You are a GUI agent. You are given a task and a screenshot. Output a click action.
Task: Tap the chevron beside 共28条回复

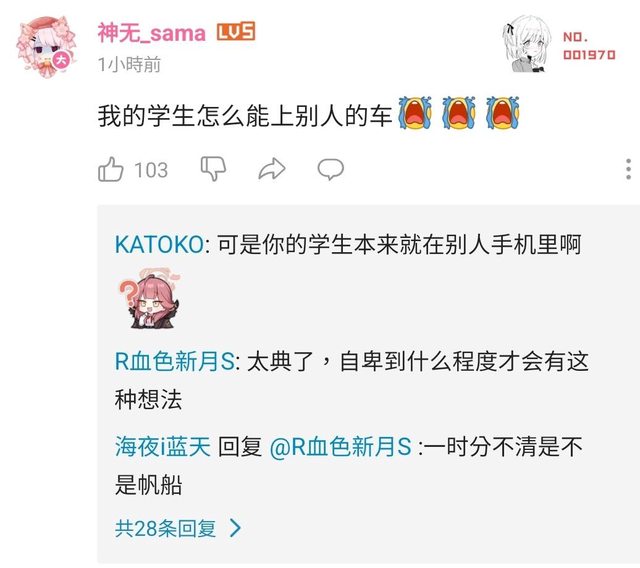pyautogui.click(x=236, y=528)
